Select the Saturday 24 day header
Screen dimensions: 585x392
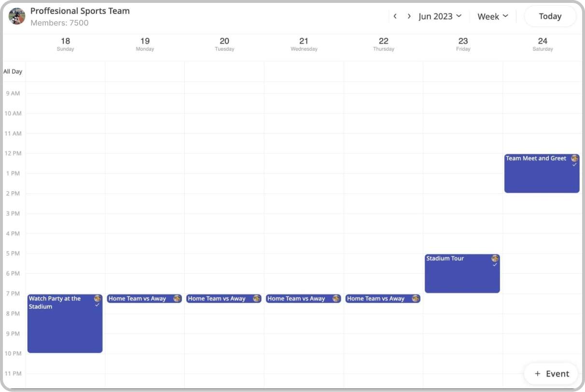(x=543, y=44)
